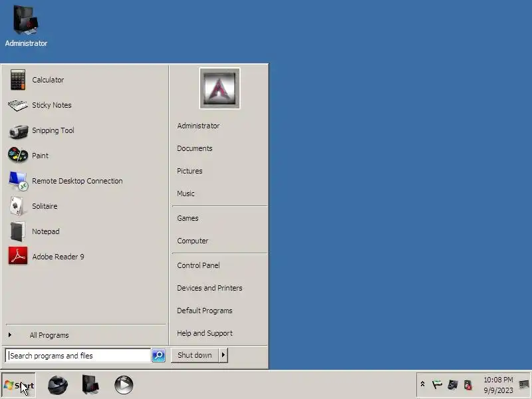This screenshot has width=532, height=399.
Task: Open Help and Support
Action: pyautogui.click(x=205, y=334)
